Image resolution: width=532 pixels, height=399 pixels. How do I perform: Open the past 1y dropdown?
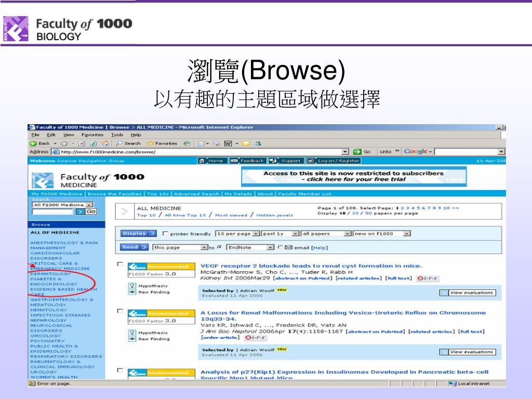(x=281, y=233)
